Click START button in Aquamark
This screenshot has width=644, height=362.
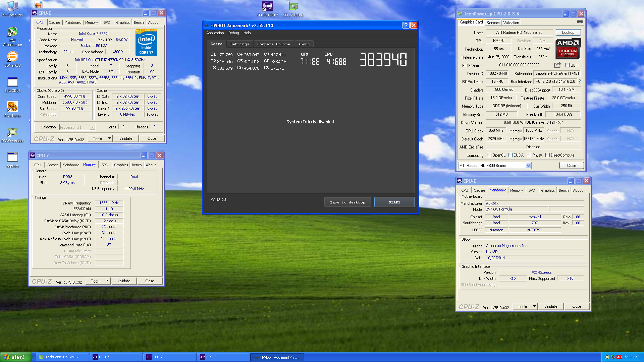point(394,202)
